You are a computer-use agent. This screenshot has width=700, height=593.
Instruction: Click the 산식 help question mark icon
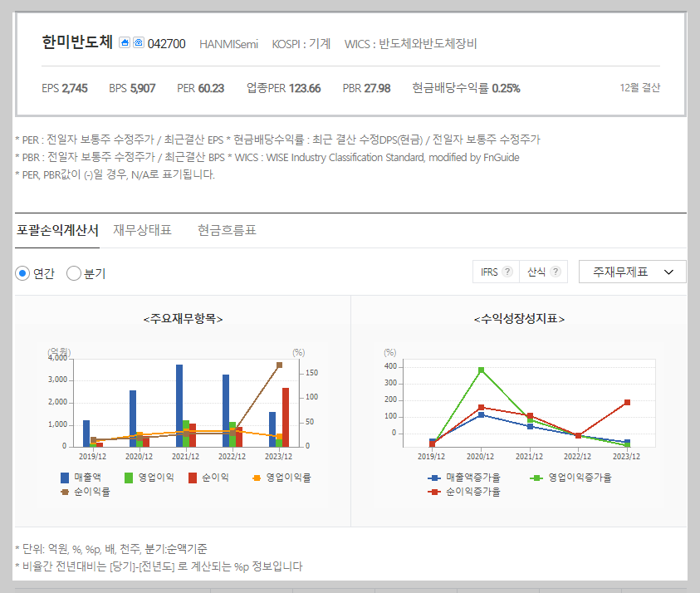[x=556, y=272]
